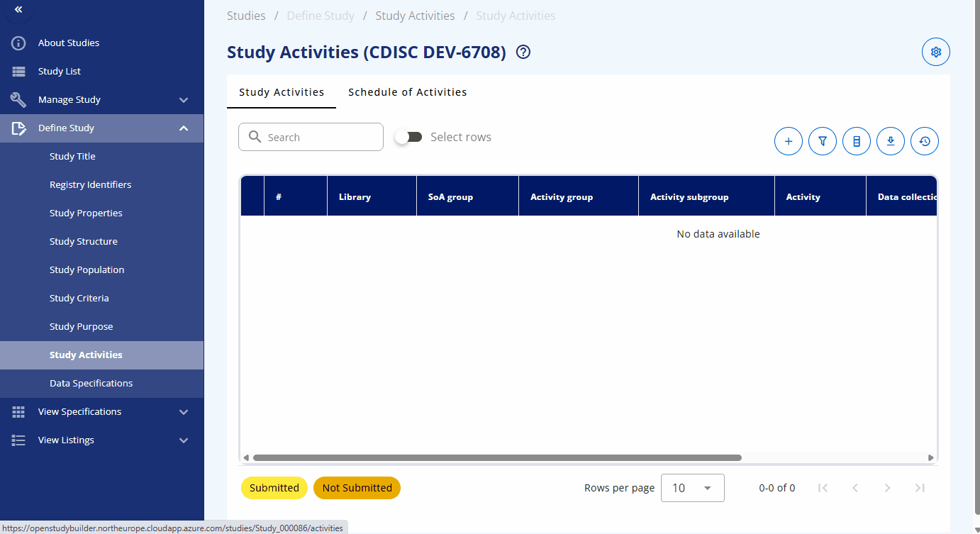The height and width of the screenshot is (534, 980).
Task: Select Study Activities in sidebar
Action: tap(101, 355)
